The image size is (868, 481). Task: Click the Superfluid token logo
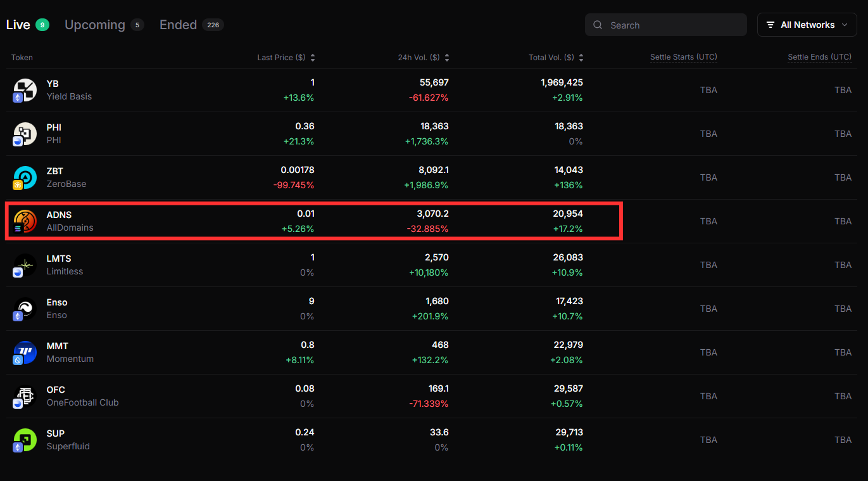coord(25,440)
